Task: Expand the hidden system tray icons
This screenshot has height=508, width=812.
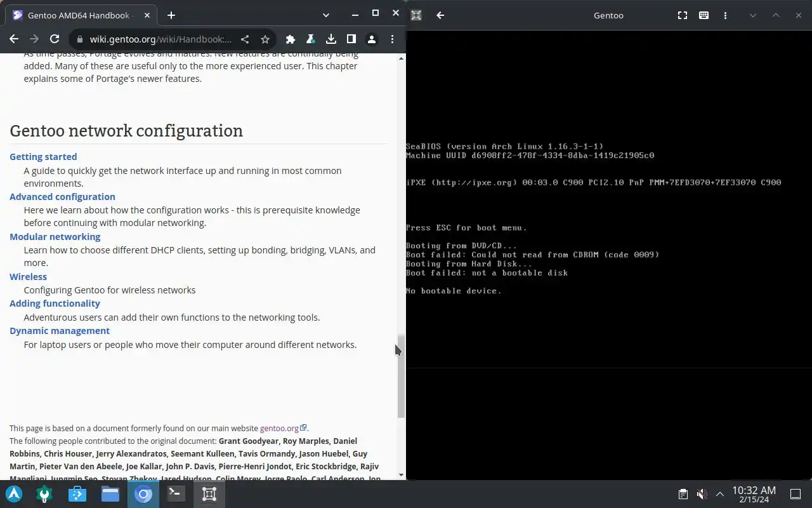Action: pyautogui.click(x=720, y=494)
